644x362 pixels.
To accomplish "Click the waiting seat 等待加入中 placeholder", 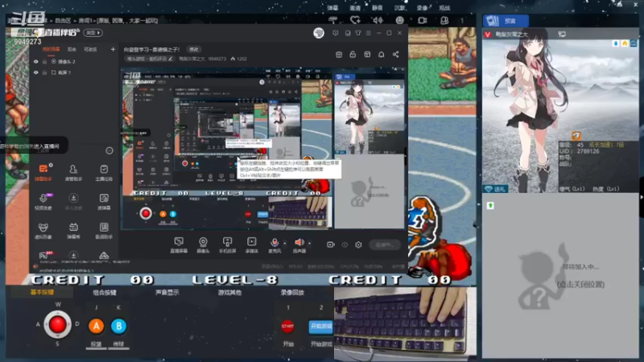I will 561,276.
